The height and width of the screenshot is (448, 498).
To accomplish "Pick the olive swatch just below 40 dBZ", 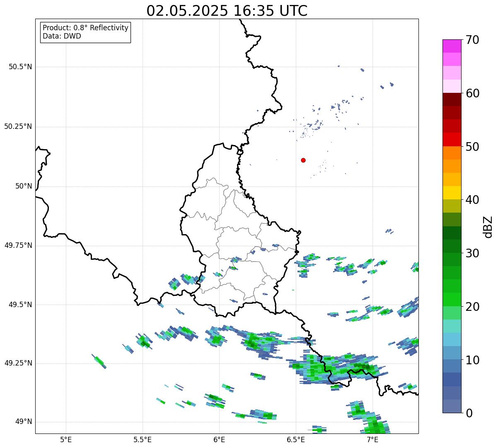I will tap(452, 206).
